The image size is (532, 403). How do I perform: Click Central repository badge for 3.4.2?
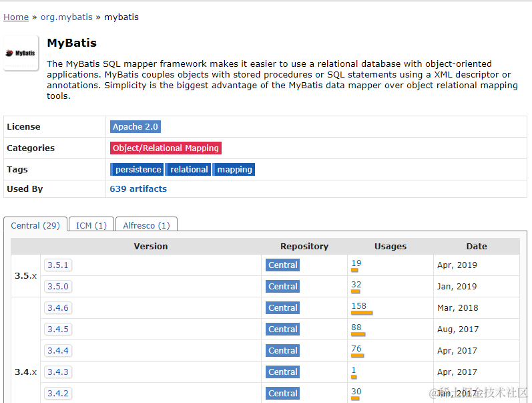click(x=282, y=394)
